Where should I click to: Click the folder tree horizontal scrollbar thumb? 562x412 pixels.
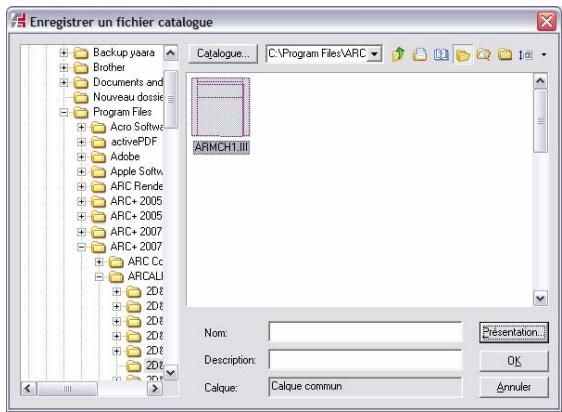[x=67, y=389]
